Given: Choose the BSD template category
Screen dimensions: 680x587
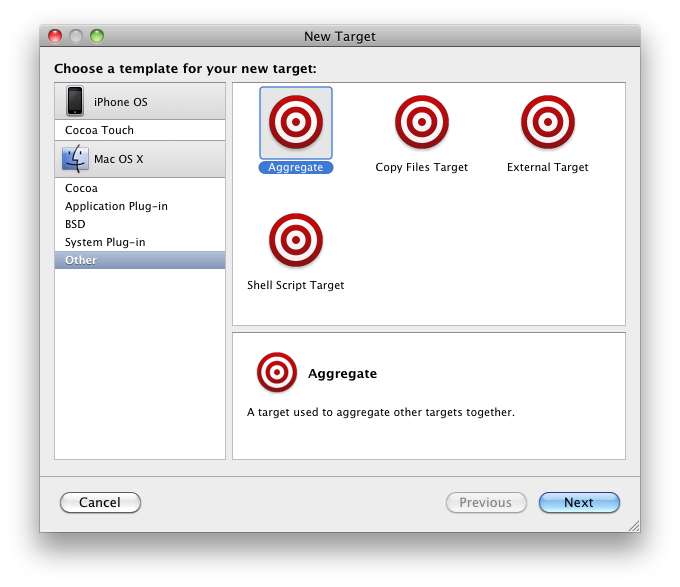Looking at the screenshot, I should pos(75,224).
